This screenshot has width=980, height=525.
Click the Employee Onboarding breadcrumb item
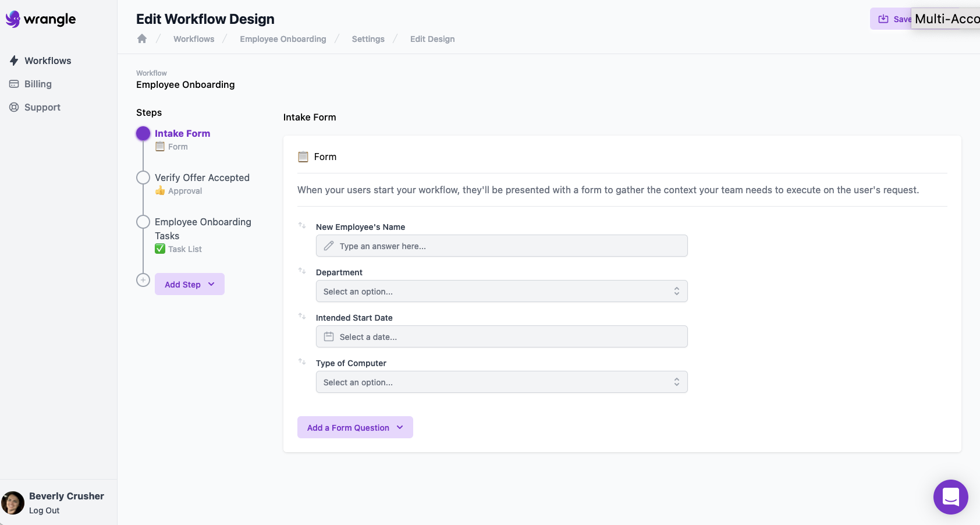[283, 38]
